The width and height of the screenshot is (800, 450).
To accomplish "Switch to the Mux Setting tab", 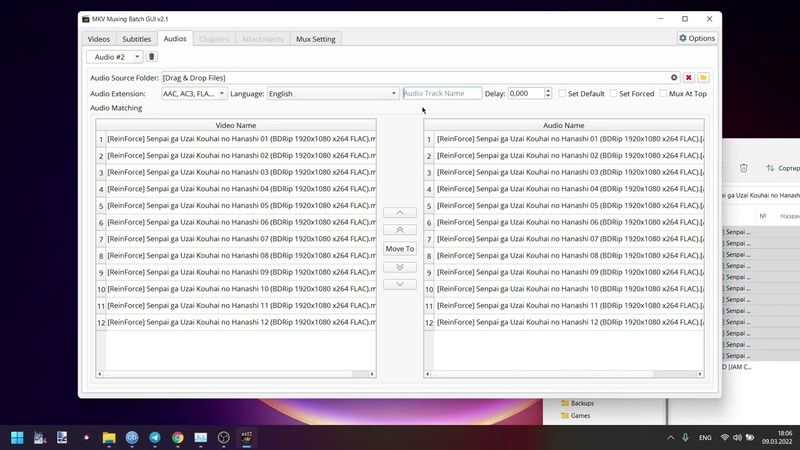I will click(316, 39).
